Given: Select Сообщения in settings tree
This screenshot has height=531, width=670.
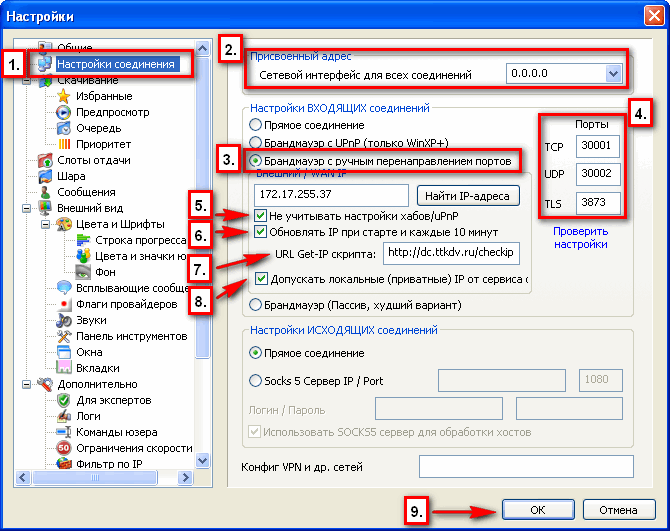Looking at the screenshot, I should (85, 192).
